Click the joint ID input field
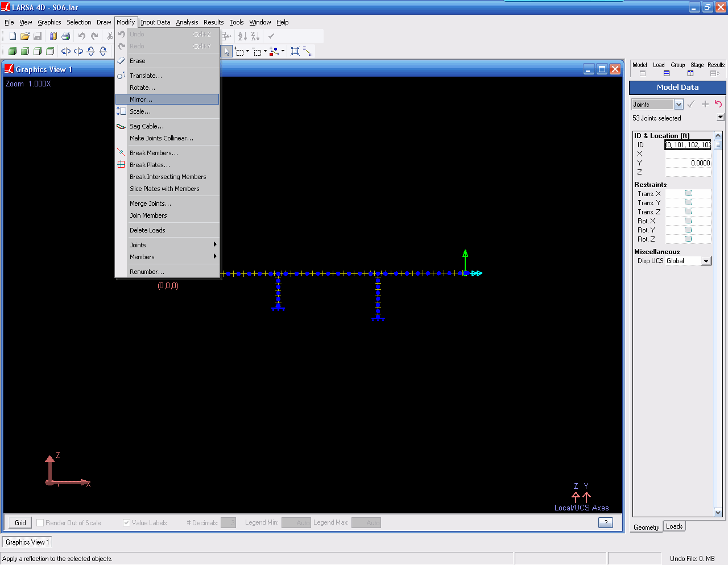Viewport: 728px width, 565px height. (x=688, y=144)
